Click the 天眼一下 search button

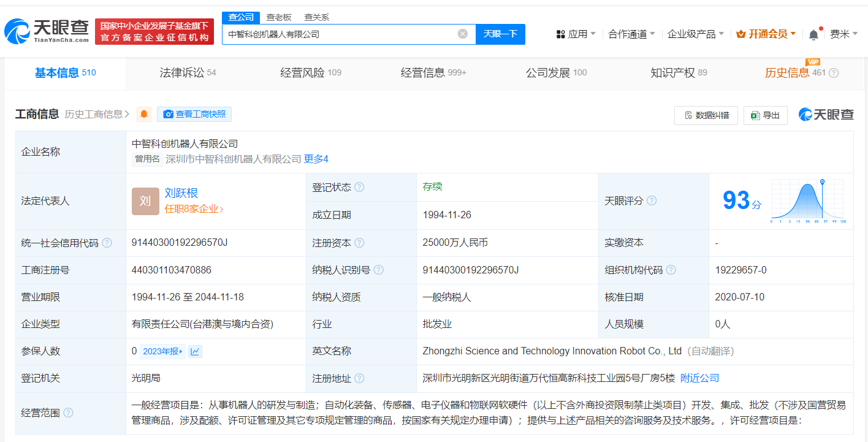click(x=501, y=34)
